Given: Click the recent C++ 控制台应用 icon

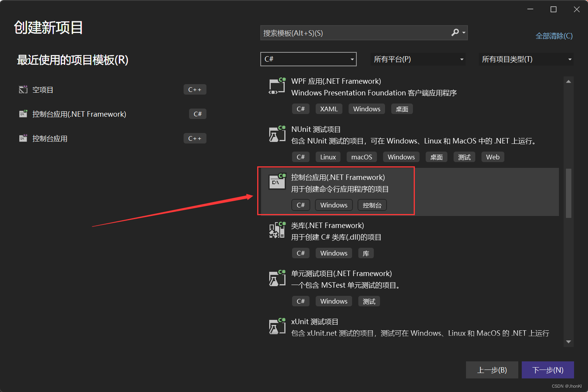Looking at the screenshot, I should tap(23, 138).
